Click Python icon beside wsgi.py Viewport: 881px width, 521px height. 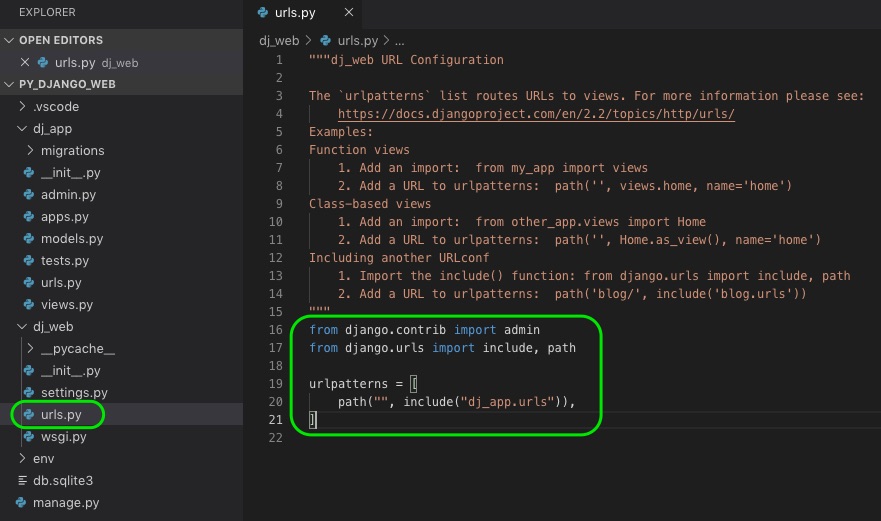click(29, 436)
